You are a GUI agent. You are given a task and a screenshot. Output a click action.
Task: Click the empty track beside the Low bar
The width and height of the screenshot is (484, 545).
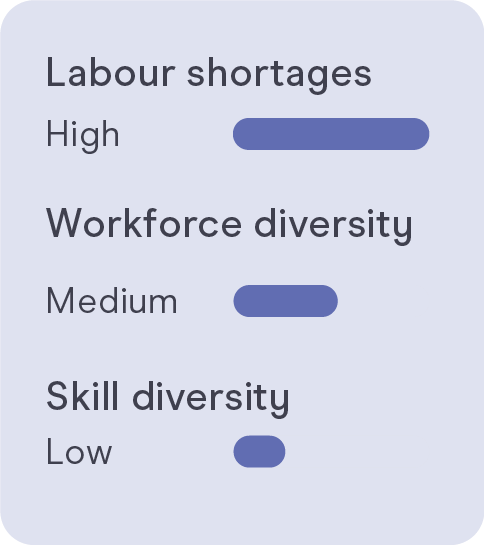click(x=357, y=452)
